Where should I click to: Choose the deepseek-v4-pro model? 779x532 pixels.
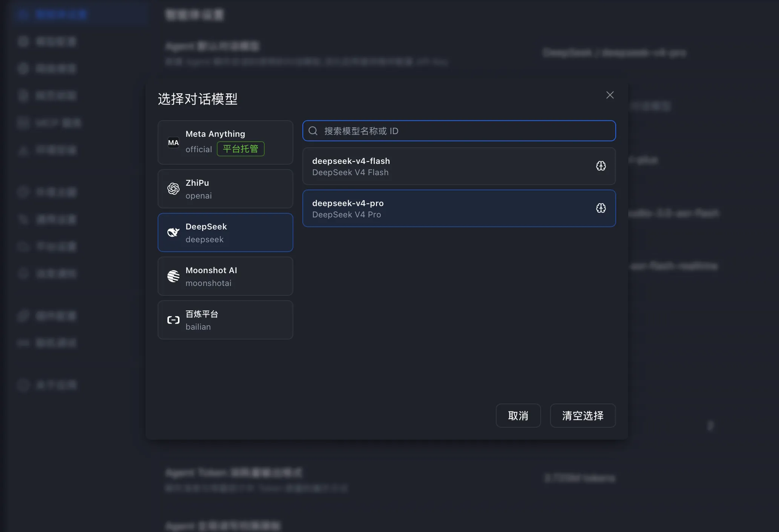(x=459, y=208)
